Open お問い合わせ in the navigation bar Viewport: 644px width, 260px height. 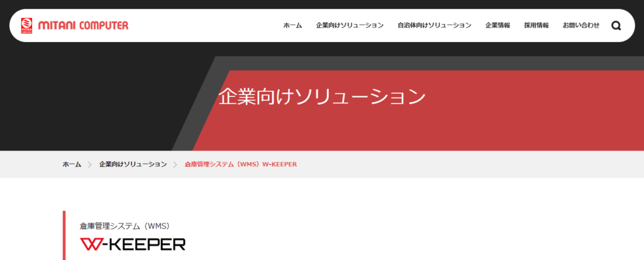coord(580,26)
